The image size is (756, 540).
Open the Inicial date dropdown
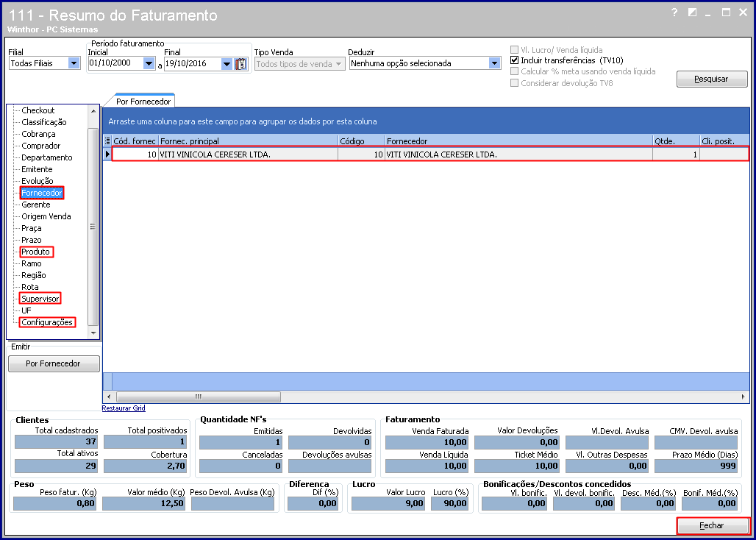[x=149, y=63]
